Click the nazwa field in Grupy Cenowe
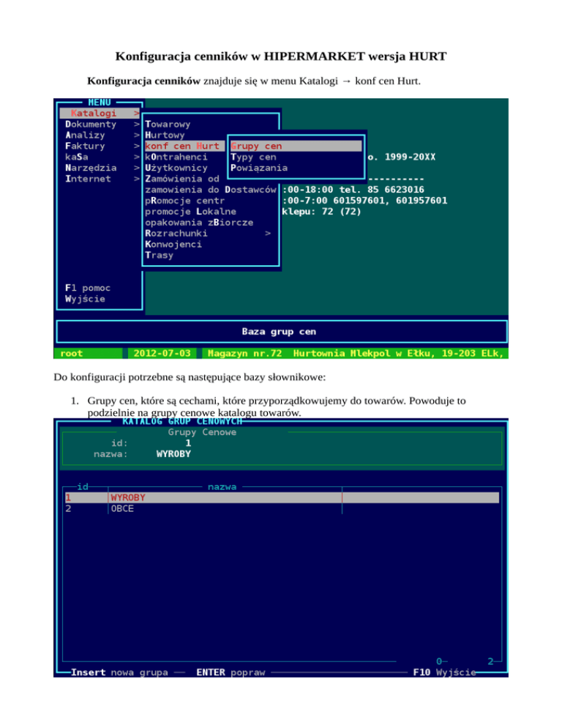The width and height of the screenshot is (562, 728). click(x=173, y=453)
